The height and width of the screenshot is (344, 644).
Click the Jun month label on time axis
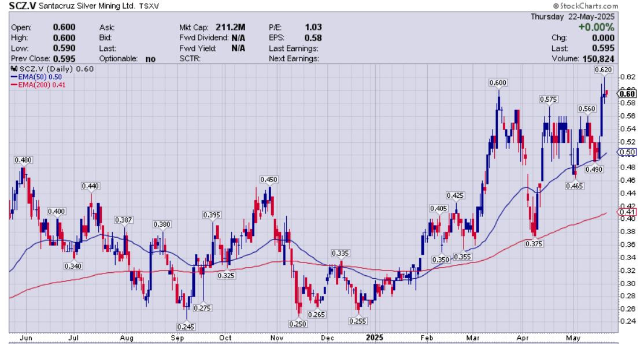click(25, 338)
